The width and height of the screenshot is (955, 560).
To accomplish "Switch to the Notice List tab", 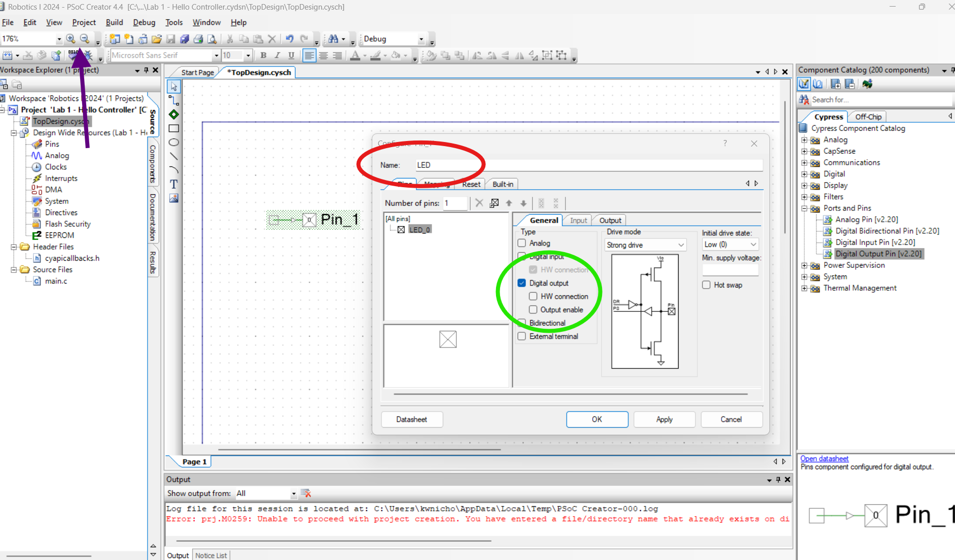I will click(211, 555).
